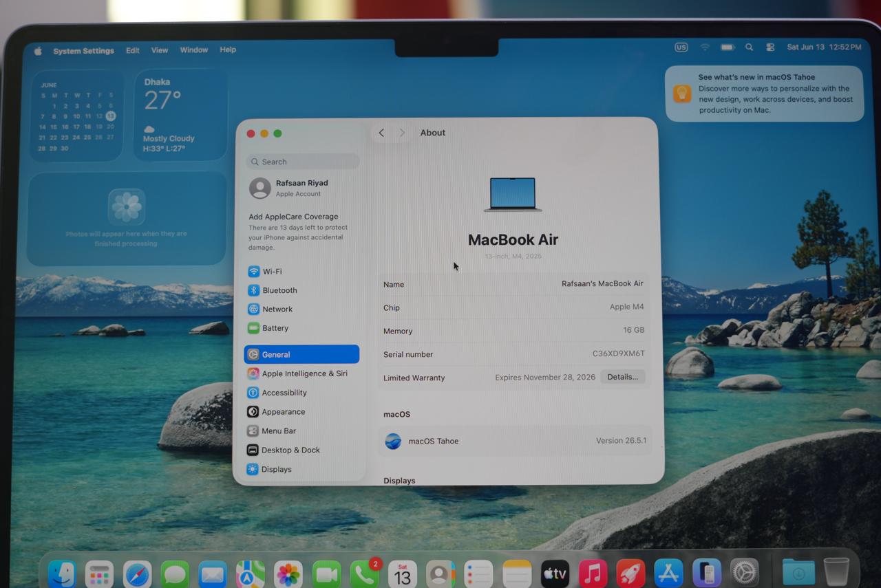Launch Safari from the Dock
Screen dimensions: 881x588
coord(137,574)
